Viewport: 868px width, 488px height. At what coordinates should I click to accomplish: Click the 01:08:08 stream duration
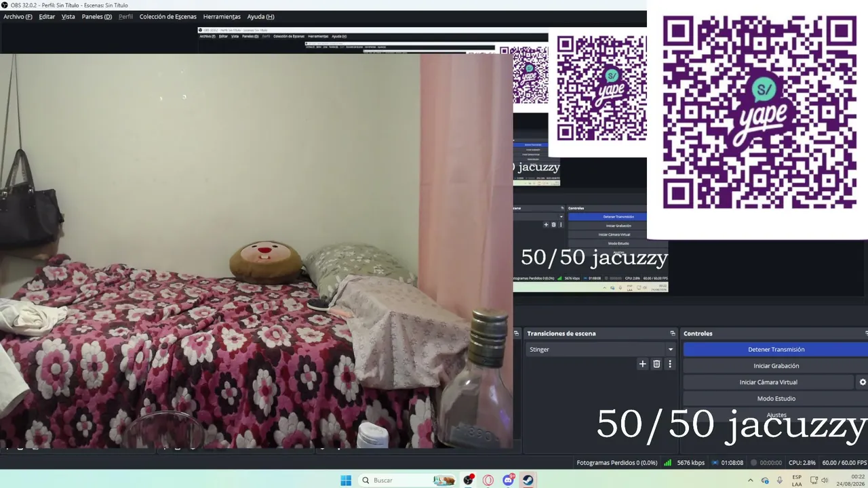732,463
